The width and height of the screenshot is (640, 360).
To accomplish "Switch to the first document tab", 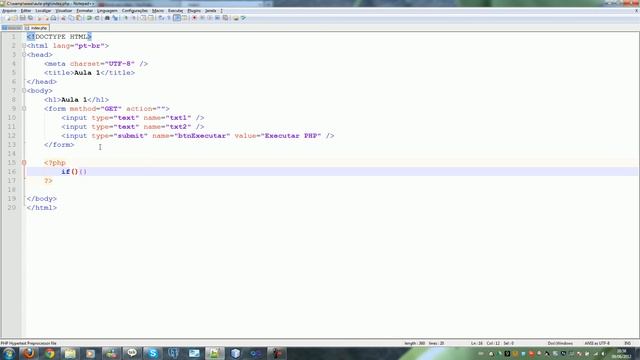I will tap(12, 28).
